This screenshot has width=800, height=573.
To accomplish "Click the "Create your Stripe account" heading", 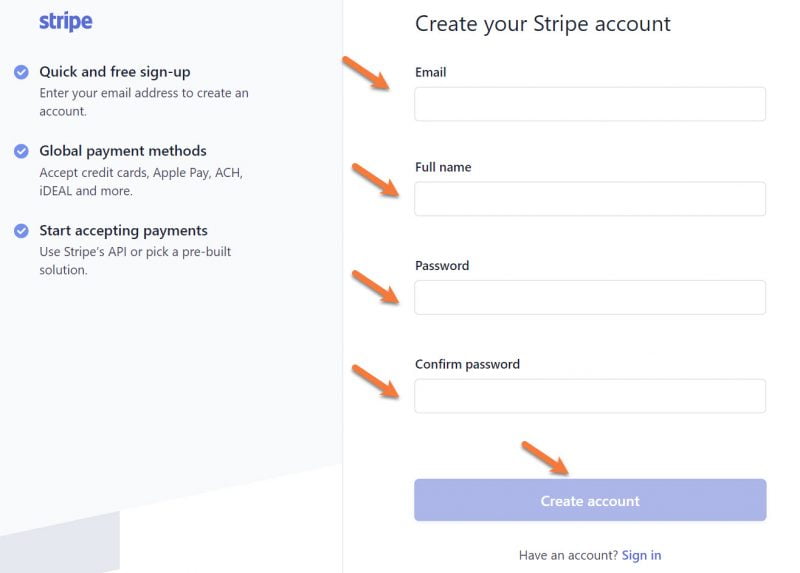I will [x=543, y=24].
